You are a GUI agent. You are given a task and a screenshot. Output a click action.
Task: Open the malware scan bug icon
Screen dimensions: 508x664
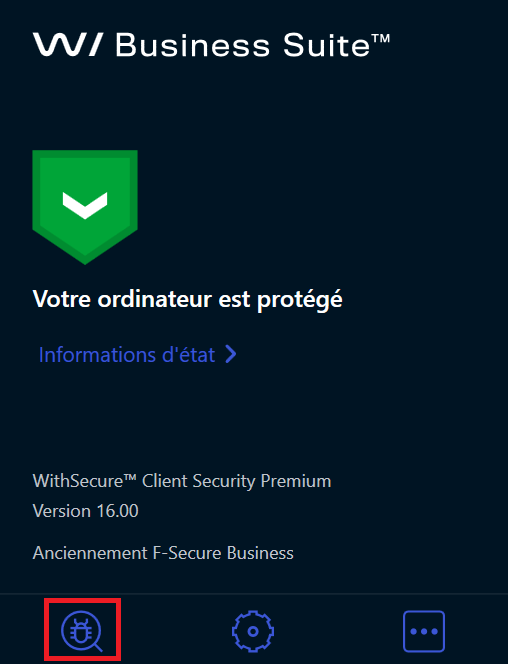coord(82,631)
